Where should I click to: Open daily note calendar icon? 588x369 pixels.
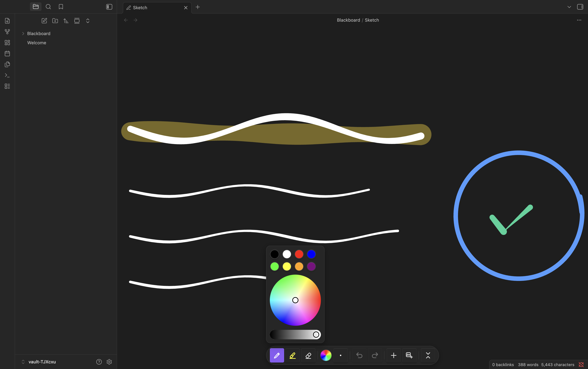pos(7,53)
